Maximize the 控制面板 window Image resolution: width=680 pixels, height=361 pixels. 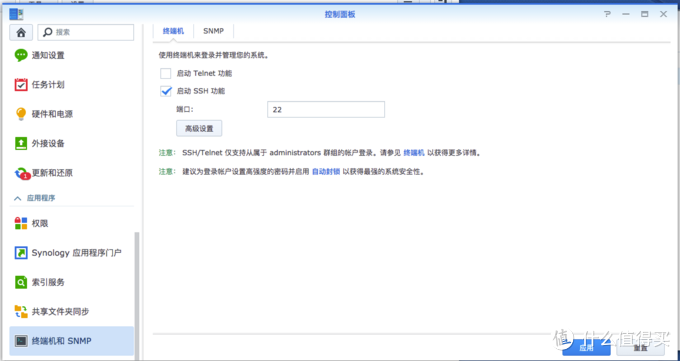[x=644, y=14]
